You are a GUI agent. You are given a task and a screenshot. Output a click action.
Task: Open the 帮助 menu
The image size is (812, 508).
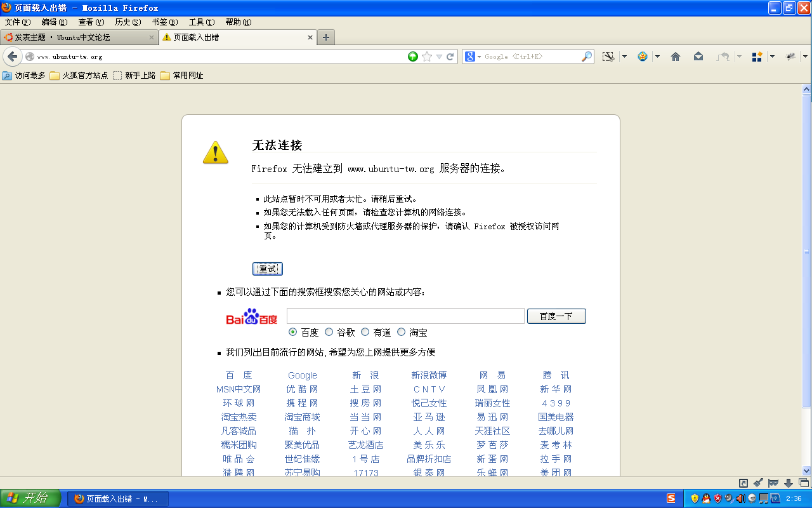click(x=238, y=22)
